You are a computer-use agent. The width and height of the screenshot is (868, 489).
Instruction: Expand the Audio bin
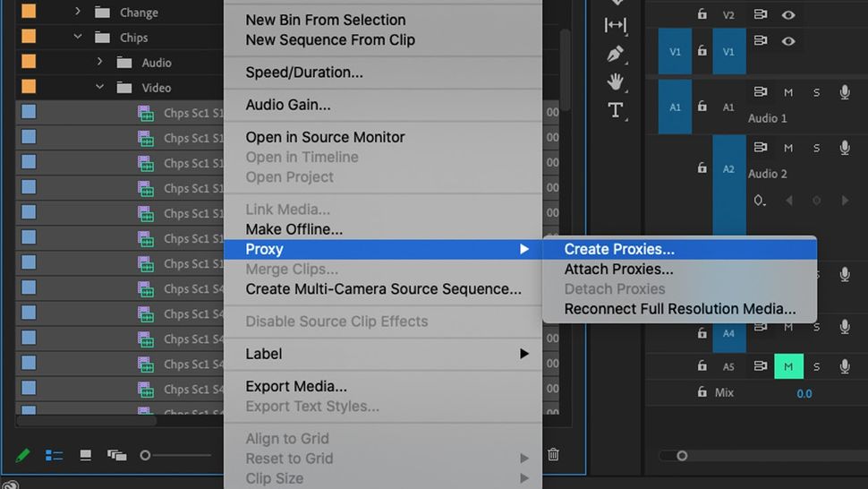99,62
